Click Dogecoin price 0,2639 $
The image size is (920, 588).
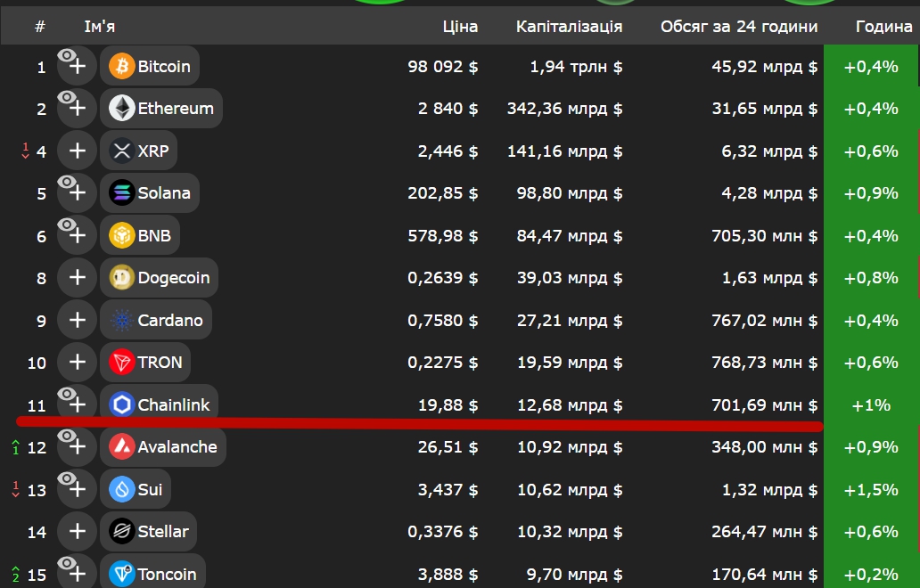443,277
